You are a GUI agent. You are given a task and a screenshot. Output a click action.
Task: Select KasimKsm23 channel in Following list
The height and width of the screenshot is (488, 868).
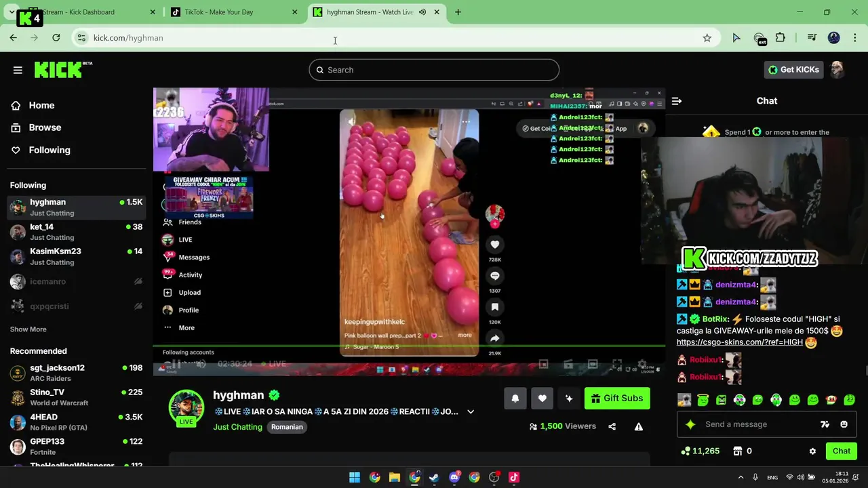point(76,256)
